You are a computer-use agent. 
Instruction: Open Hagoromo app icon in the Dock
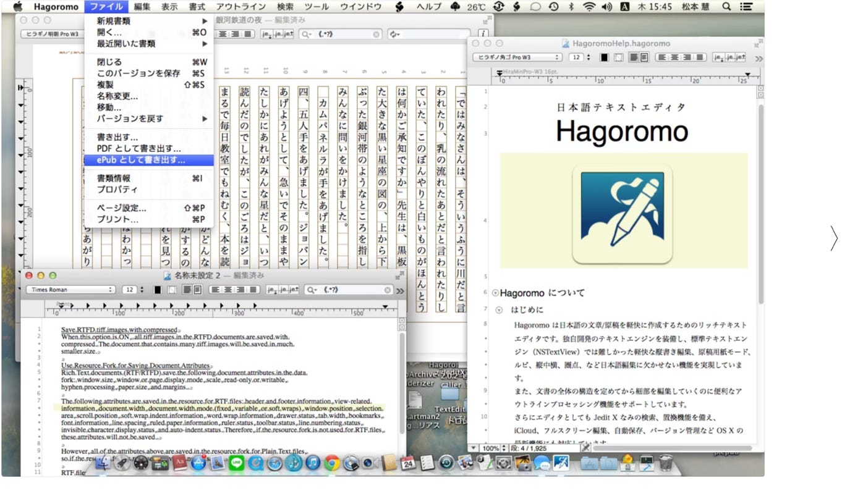pyautogui.click(x=561, y=463)
